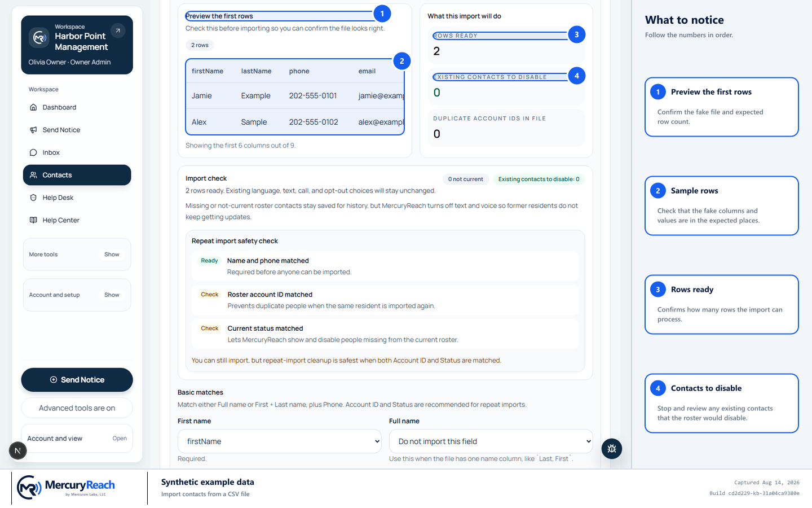Click the Alex first name cell
Image resolution: width=812 pixels, height=508 pixels.
pos(199,122)
